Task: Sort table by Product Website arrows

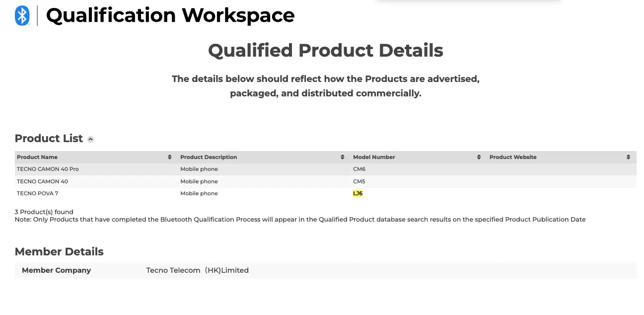Action: click(x=629, y=157)
